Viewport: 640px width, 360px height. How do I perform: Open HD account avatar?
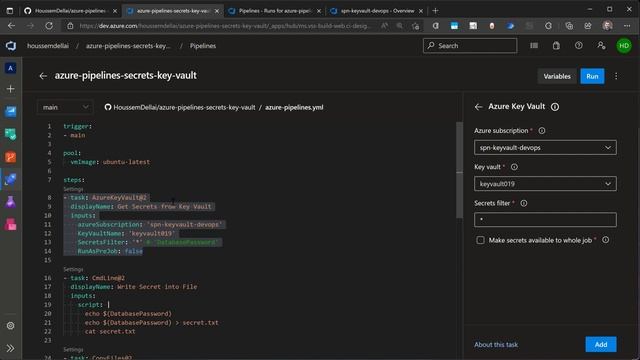pos(624,46)
